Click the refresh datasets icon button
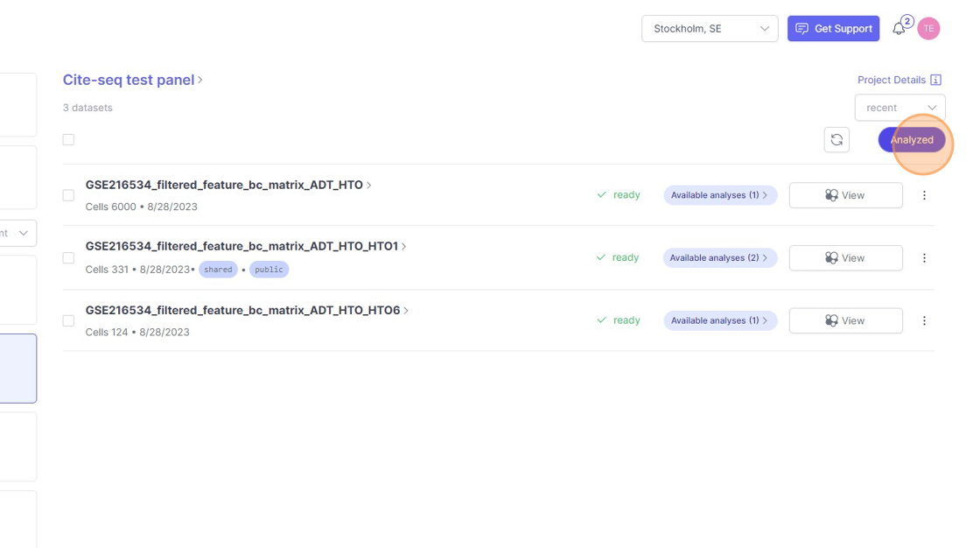 836,140
